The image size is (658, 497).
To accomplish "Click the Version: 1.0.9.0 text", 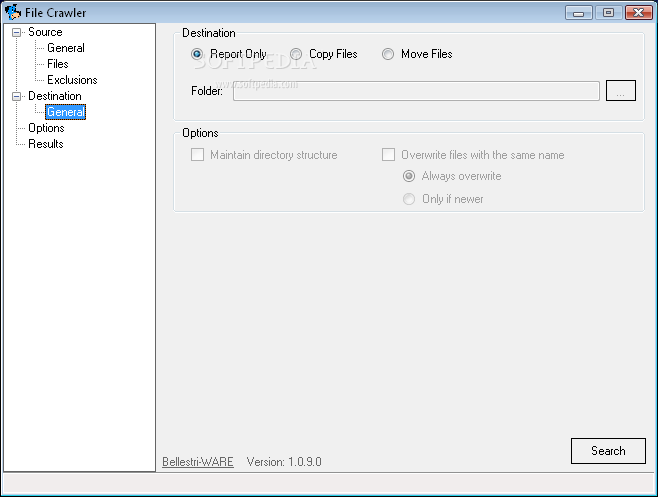I will [284, 462].
